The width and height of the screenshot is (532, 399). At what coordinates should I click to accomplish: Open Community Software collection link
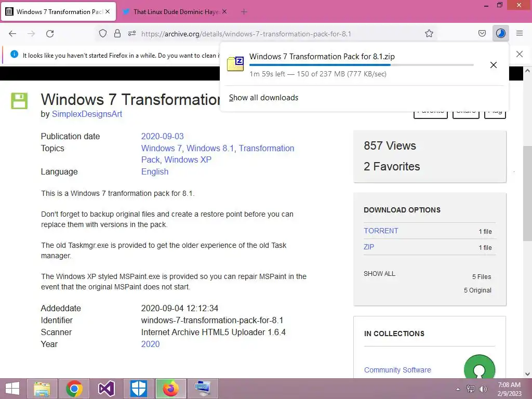tap(397, 370)
